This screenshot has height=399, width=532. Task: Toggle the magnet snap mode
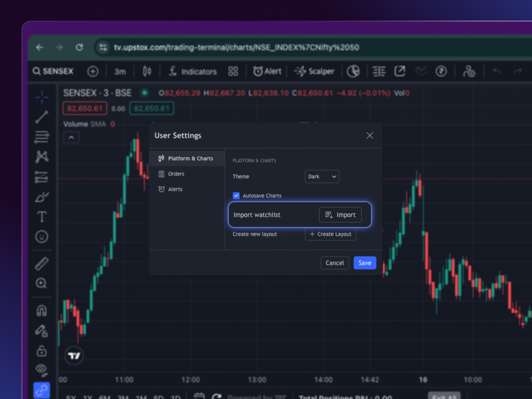tap(42, 311)
